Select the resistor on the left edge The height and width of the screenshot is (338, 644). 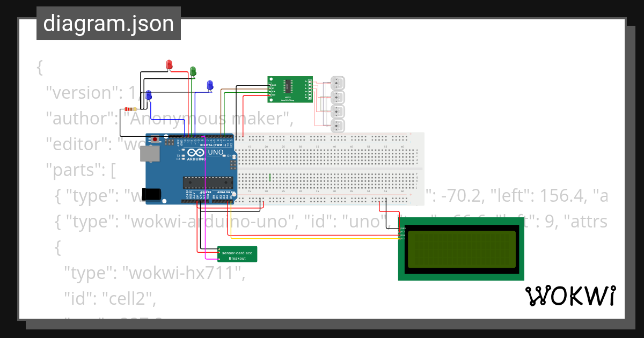pos(131,108)
